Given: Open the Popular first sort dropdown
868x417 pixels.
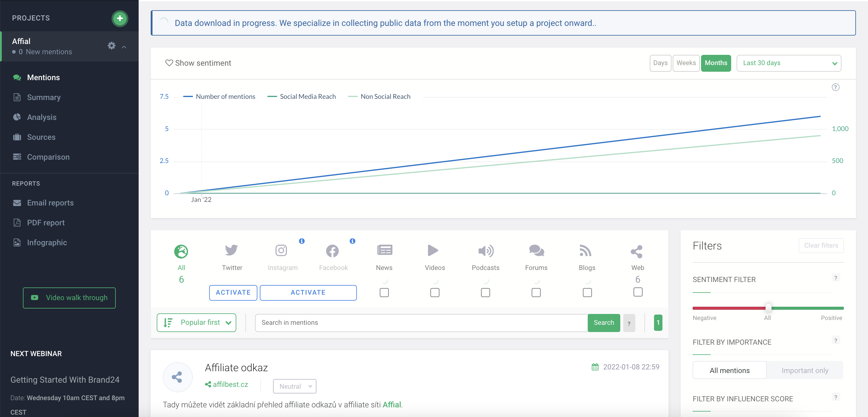Looking at the screenshot, I should pos(197,323).
